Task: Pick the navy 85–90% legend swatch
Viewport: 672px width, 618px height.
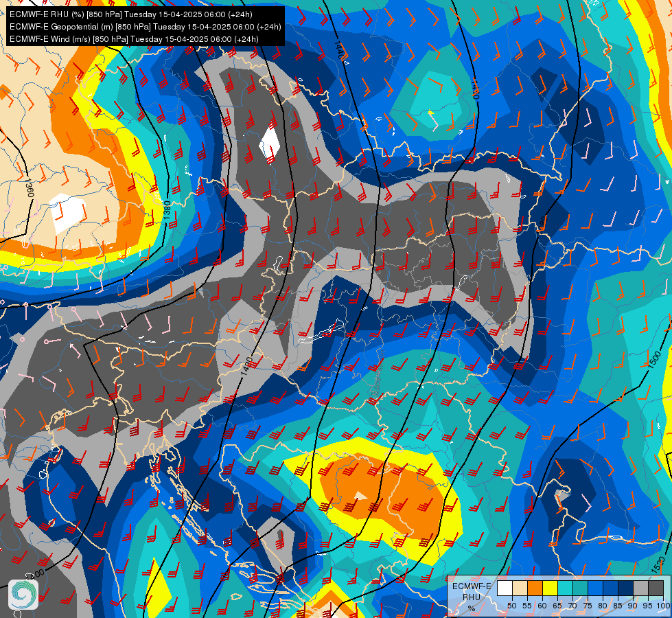Action: click(626, 588)
